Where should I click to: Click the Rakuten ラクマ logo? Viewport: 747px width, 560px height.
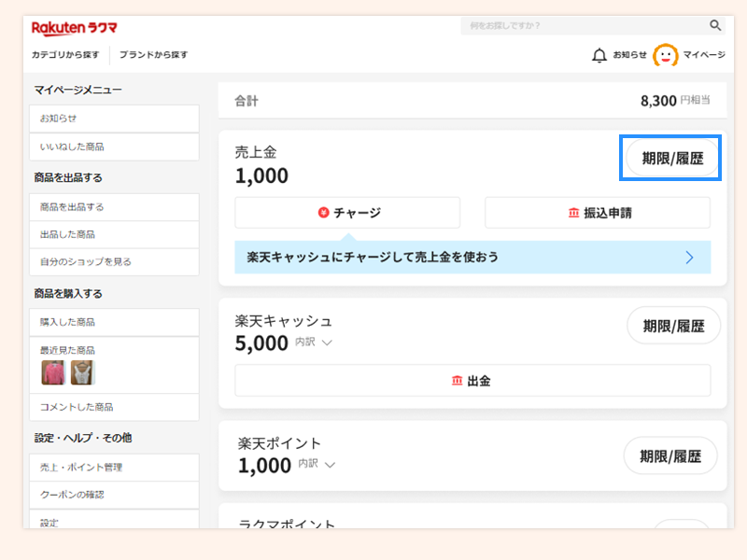pos(74,28)
